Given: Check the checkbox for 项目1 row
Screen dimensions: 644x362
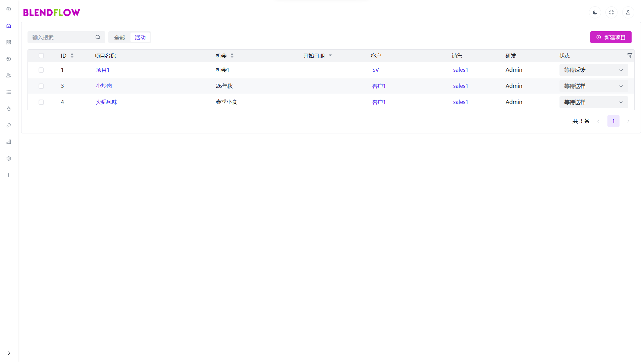Looking at the screenshot, I should click(41, 70).
